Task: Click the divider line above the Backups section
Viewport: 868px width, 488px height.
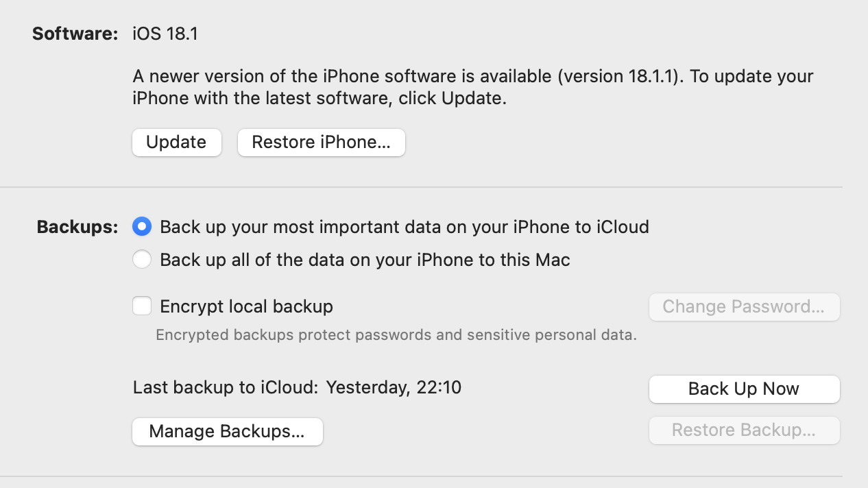Action: (421, 187)
